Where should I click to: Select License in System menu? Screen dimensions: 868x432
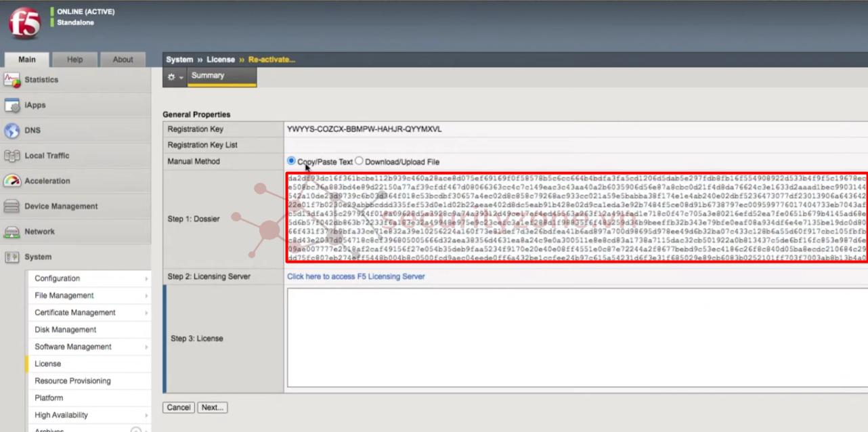tap(47, 364)
